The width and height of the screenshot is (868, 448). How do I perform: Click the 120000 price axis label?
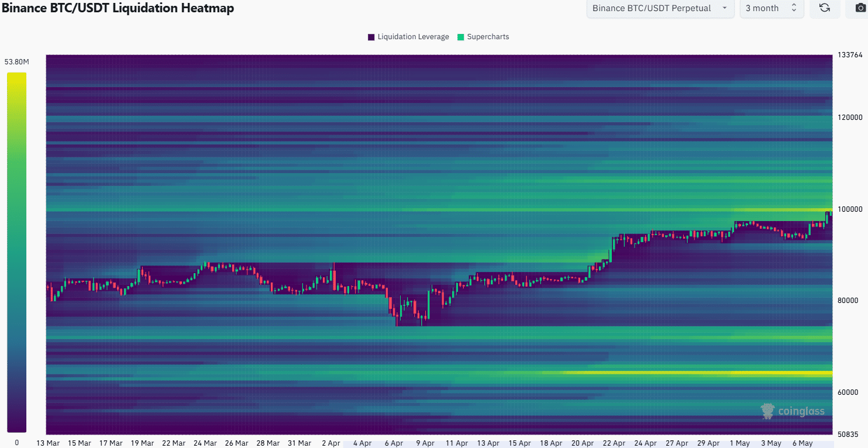(x=850, y=118)
